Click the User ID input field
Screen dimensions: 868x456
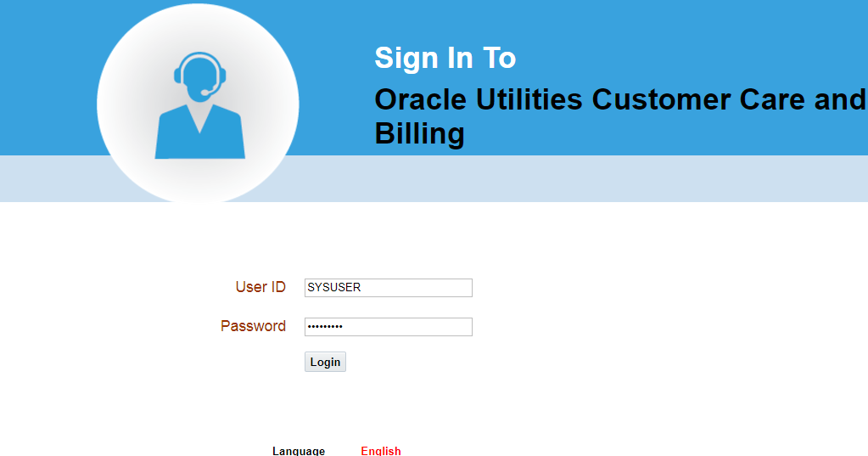[388, 288]
